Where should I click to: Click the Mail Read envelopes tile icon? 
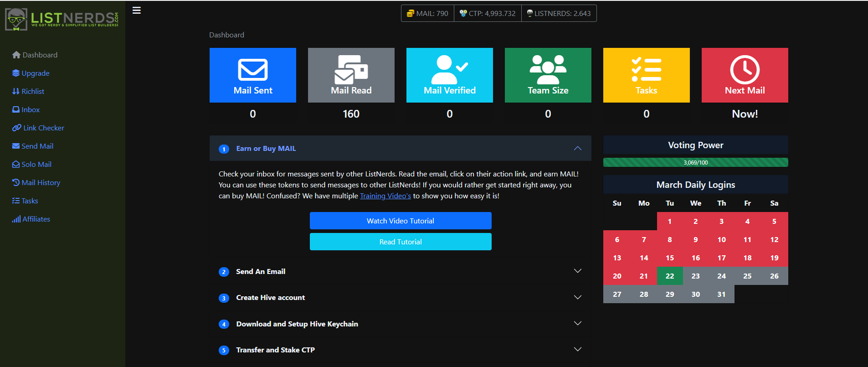tap(351, 70)
